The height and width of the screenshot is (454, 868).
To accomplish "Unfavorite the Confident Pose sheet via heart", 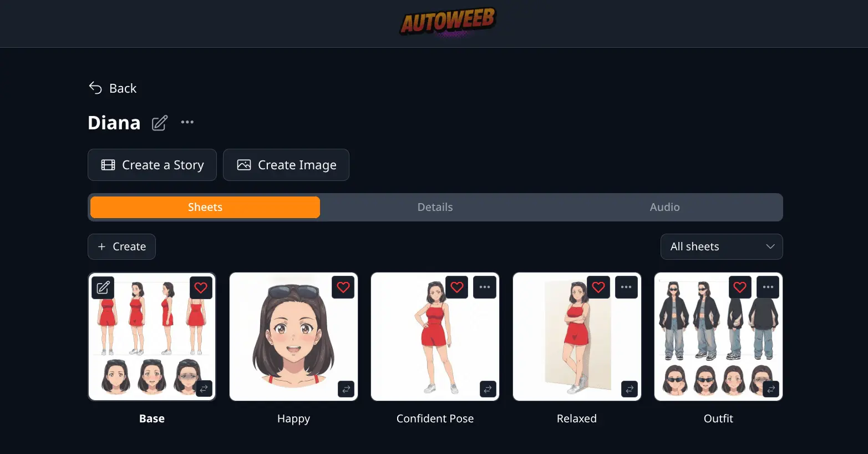I will tap(457, 287).
